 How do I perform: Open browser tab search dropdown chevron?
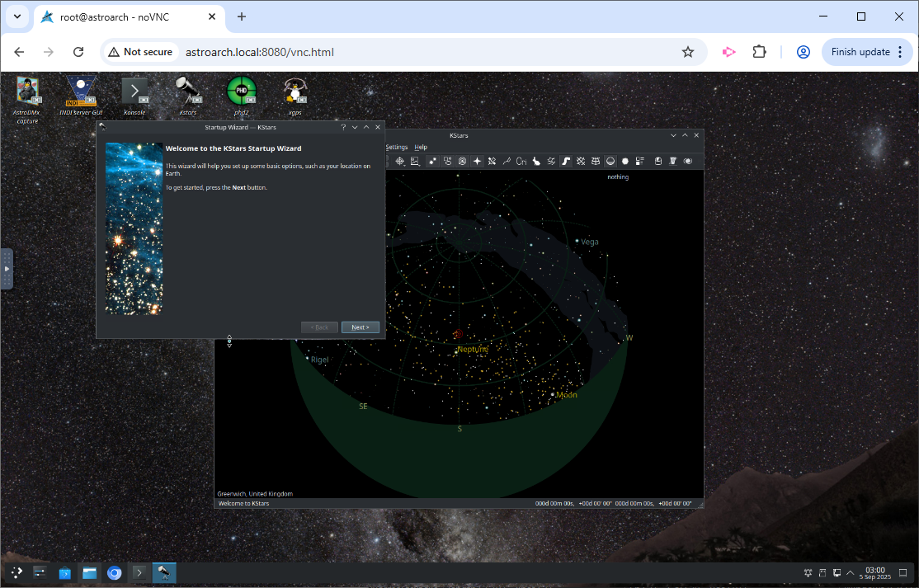coord(17,16)
